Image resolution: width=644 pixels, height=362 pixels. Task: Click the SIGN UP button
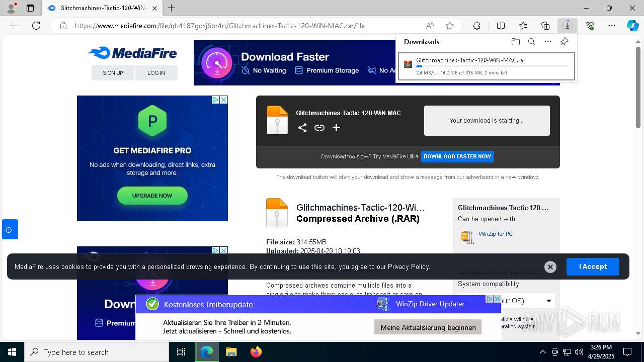[x=113, y=73]
